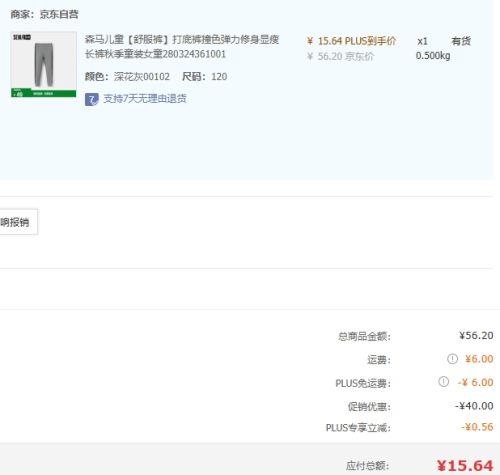The width and height of the screenshot is (500, 475).
Task: Open the 森马儿童 leggings product title
Action: pos(182,47)
